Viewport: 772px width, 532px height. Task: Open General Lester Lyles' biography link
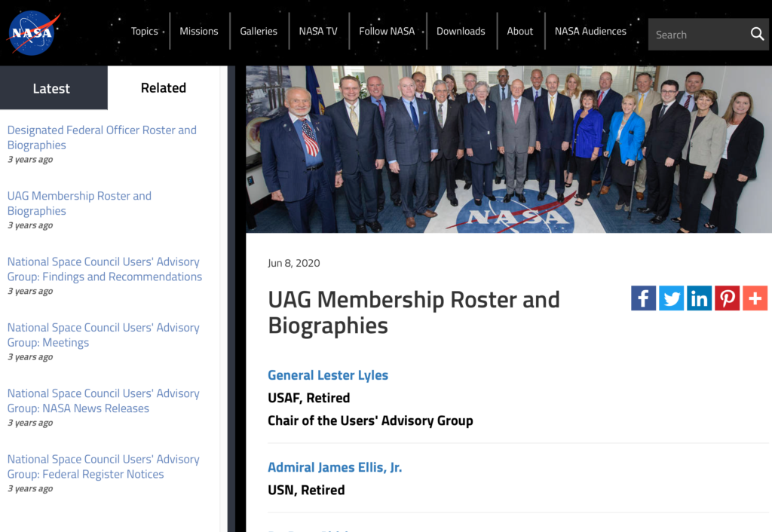tap(327, 375)
